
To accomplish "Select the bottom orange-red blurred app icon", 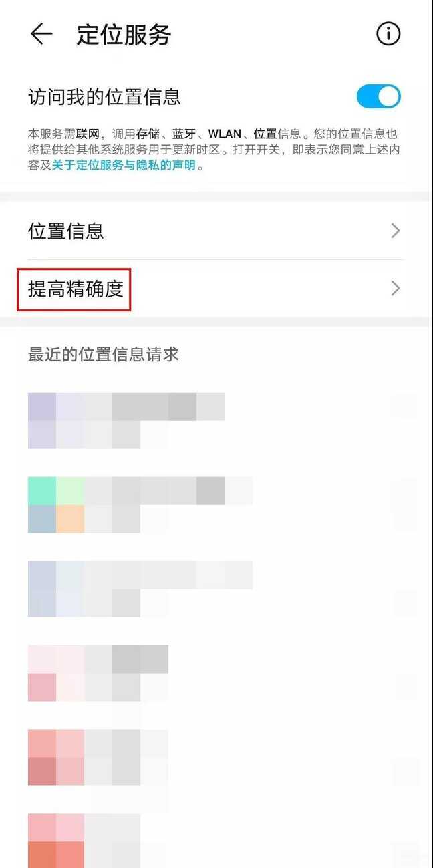I will coord(56,840).
